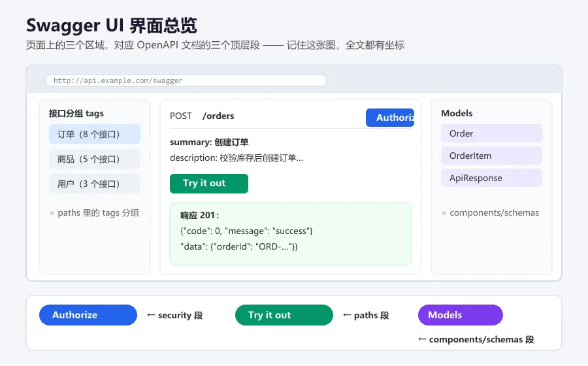Click the blue Authorize pill in legend
Screen dimensions: 588x366
[x=88, y=315]
